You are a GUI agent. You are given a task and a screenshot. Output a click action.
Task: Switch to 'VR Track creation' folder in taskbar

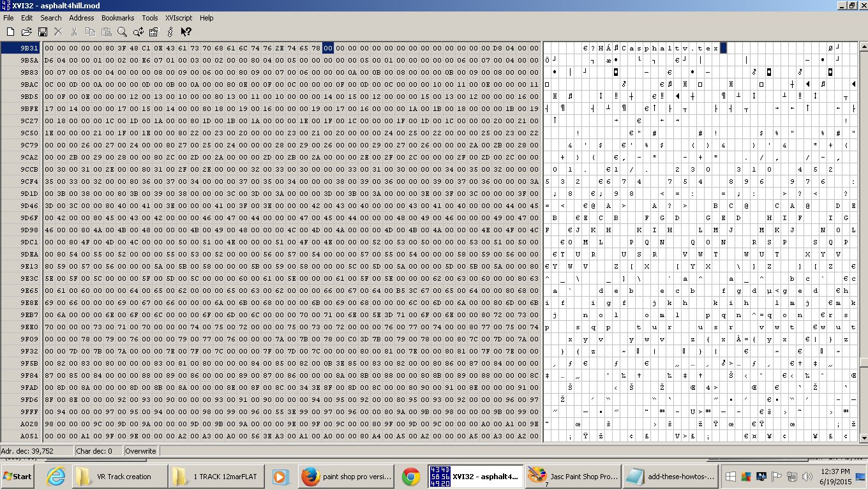coord(119,477)
